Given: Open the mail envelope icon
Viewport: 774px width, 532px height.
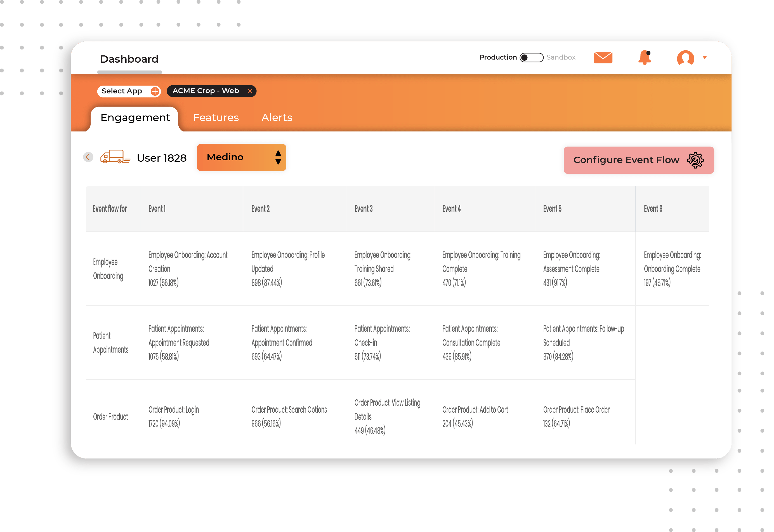Looking at the screenshot, I should (x=603, y=57).
